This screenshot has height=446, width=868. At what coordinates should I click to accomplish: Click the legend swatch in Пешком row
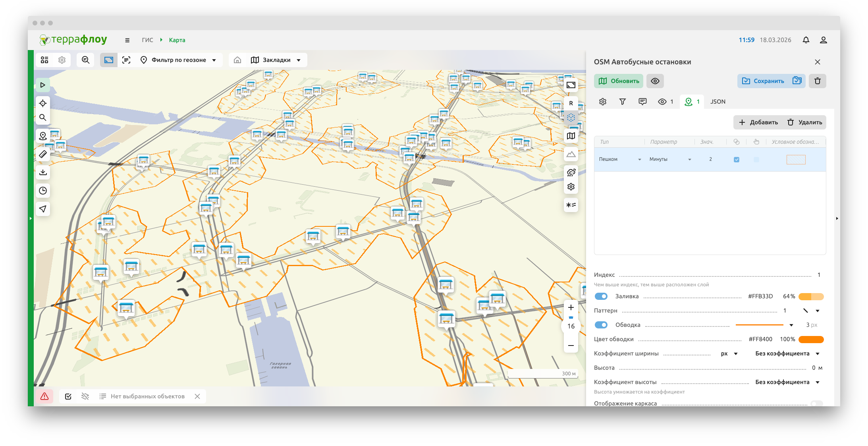point(796,160)
